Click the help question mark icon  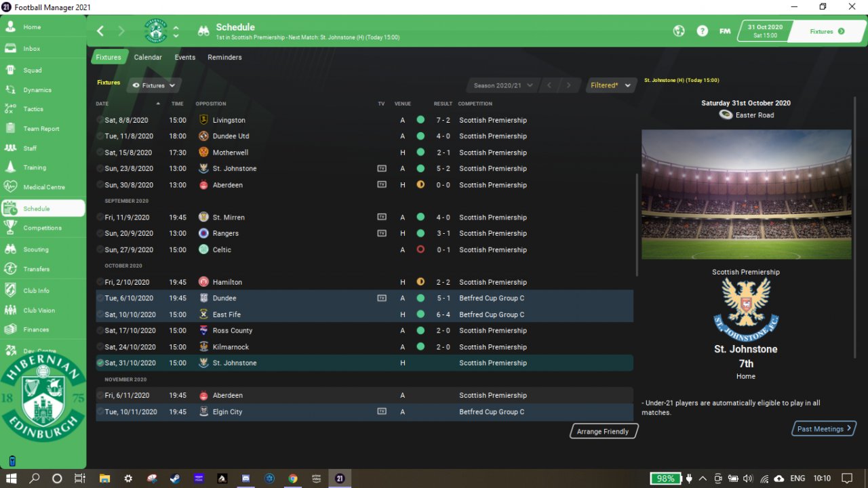pyautogui.click(x=703, y=31)
